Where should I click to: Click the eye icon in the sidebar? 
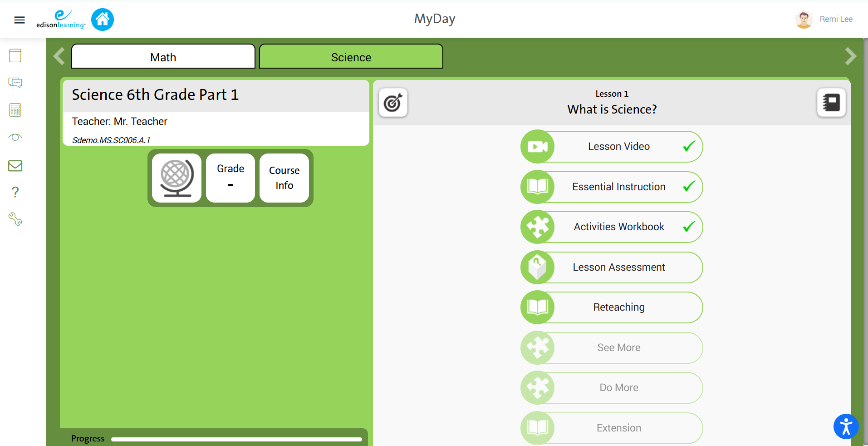[x=15, y=137]
